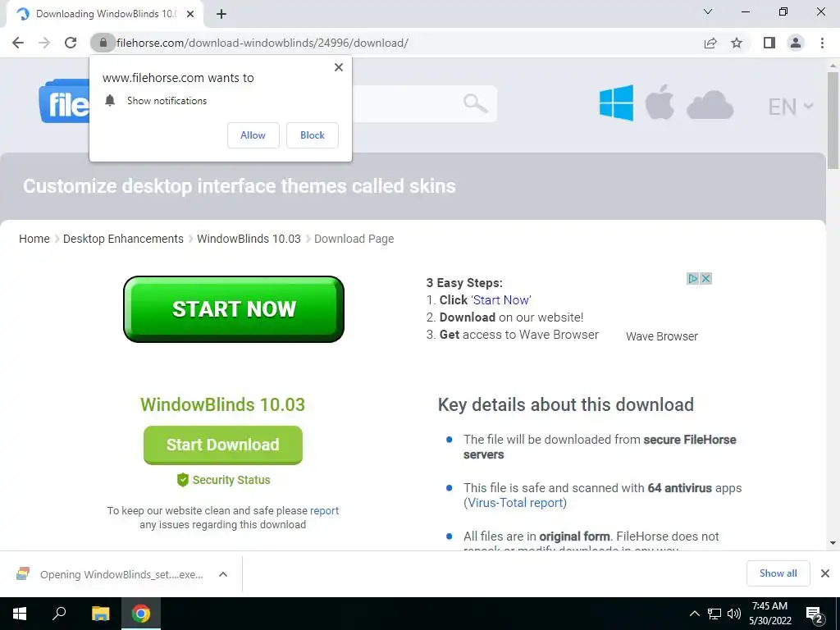This screenshot has width=840, height=630.
Task: Open WindowBlinds 10.03 breadcrumb
Action: [249, 239]
